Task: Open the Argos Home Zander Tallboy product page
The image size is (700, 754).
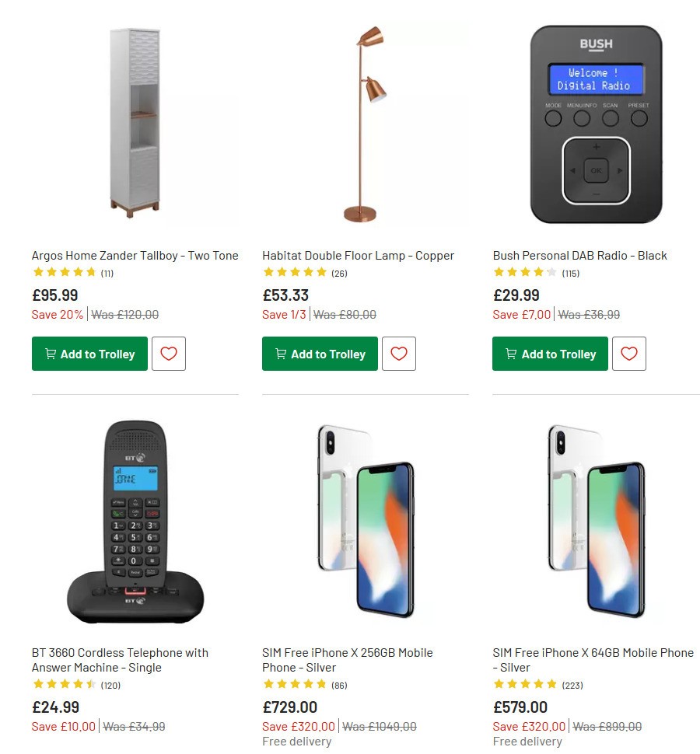Action: point(135,255)
